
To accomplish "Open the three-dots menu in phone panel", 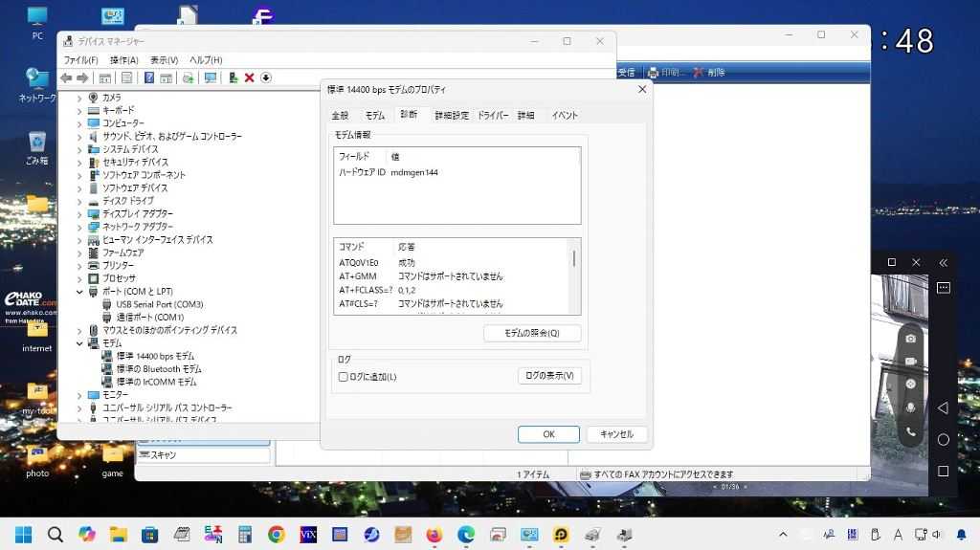I will click(943, 288).
